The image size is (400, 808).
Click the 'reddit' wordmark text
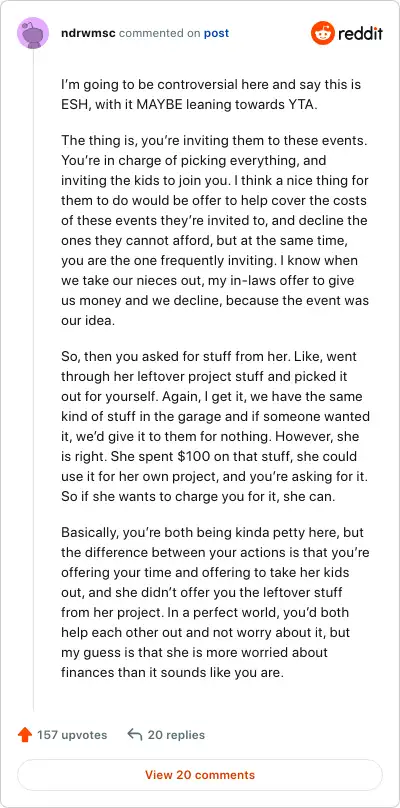tap(360, 34)
